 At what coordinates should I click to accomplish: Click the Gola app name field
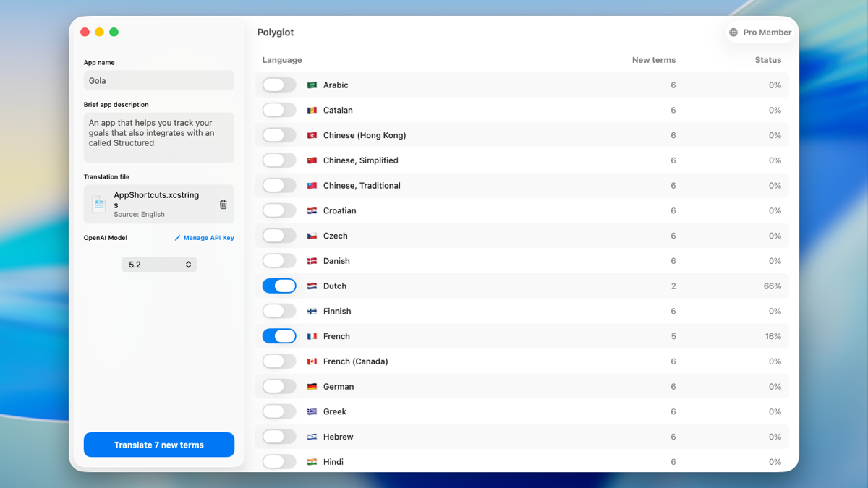click(x=158, y=80)
